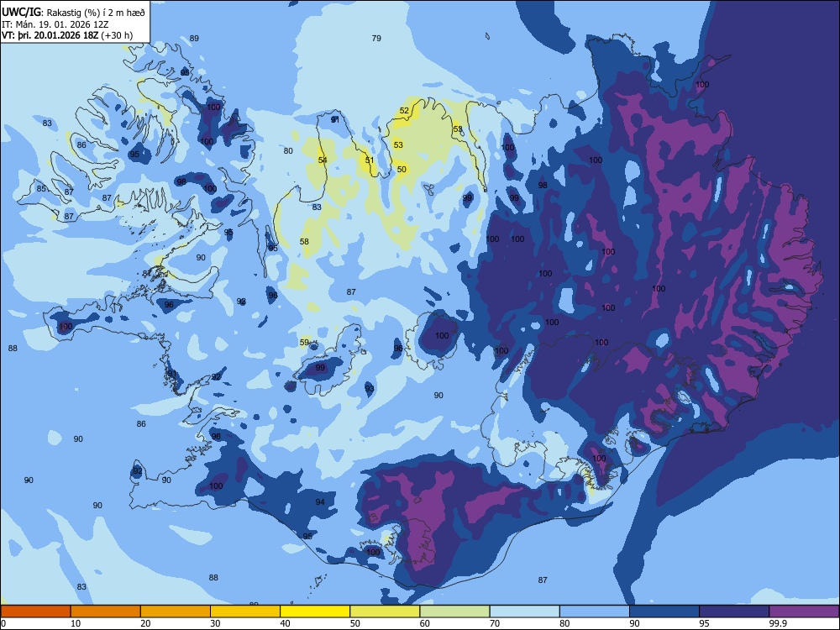Click the 95–99.9 indigo legend swatch
This screenshot has height=630, width=840.
click(734, 612)
